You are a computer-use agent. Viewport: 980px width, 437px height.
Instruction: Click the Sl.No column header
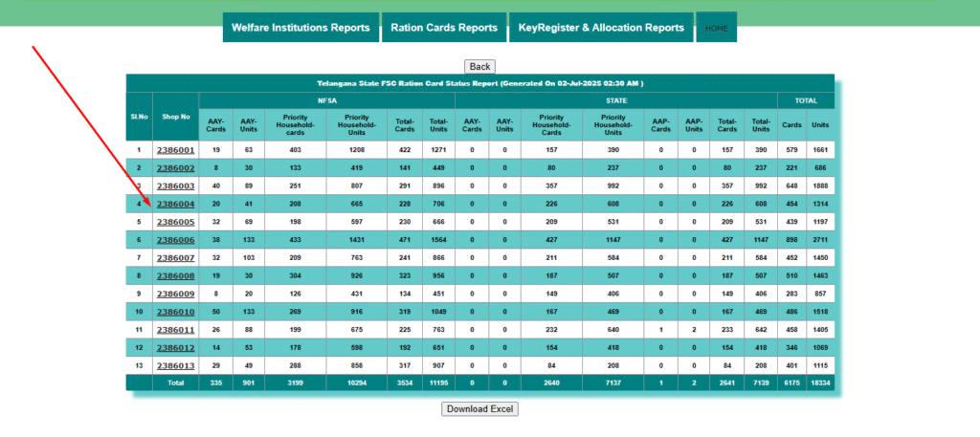[x=139, y=117]
